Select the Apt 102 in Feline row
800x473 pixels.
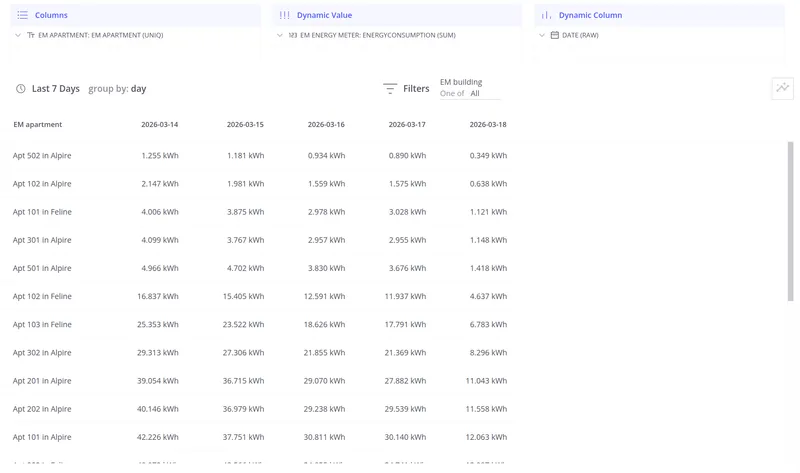pyautogui.click(x=260, y=296)
